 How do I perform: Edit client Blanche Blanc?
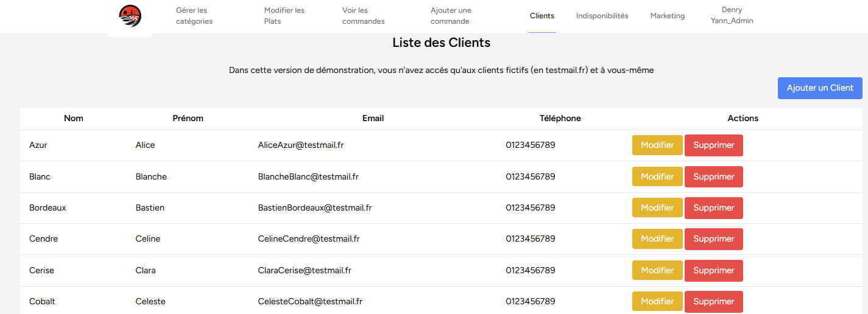[657, 176]
